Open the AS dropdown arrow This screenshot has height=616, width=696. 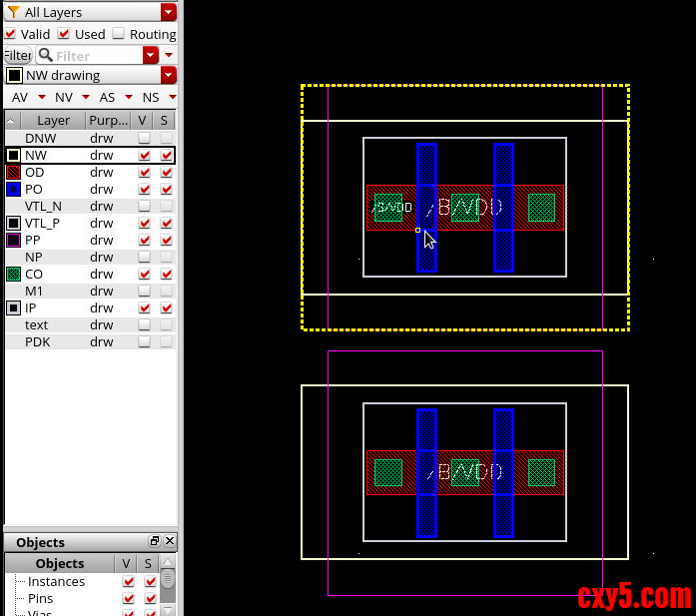(129, 97)
